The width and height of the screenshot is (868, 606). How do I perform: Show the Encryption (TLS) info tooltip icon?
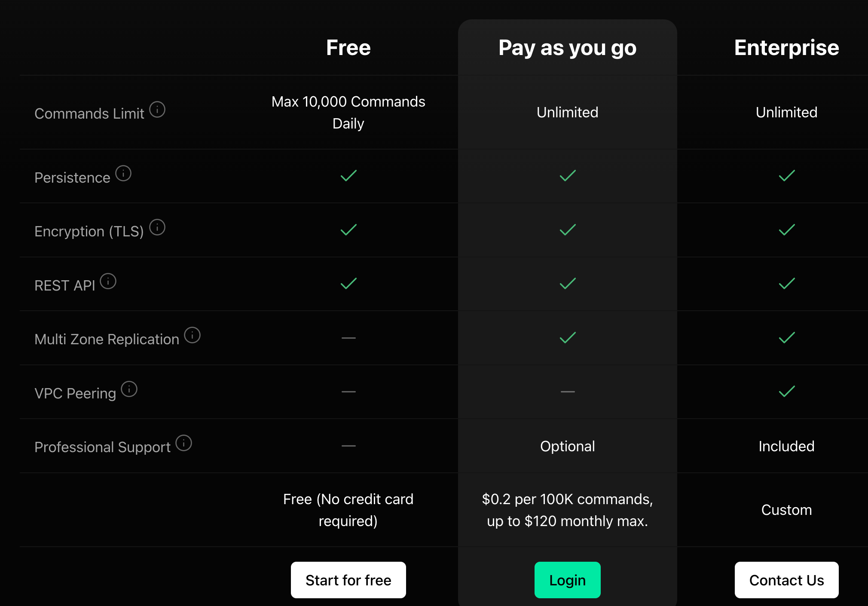(157, 227)
